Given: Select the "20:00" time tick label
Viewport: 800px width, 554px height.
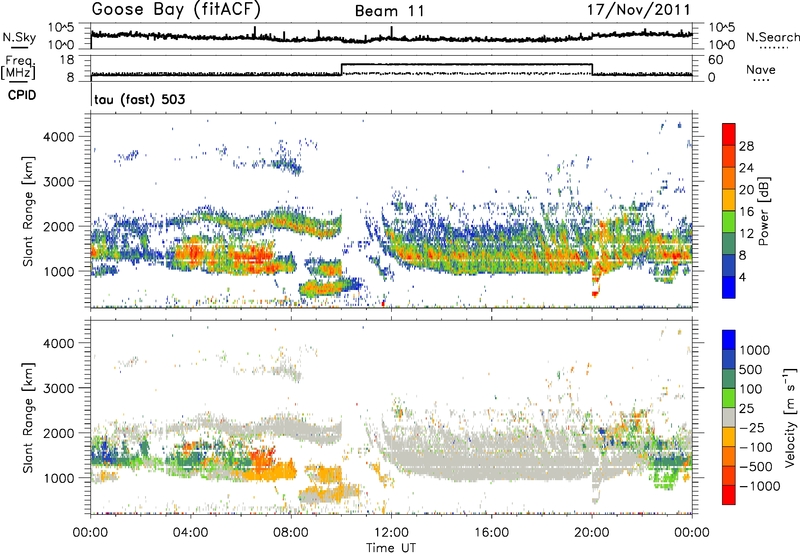Looking at the screenshot, I should pyautogui.click(x=591, y=533).
